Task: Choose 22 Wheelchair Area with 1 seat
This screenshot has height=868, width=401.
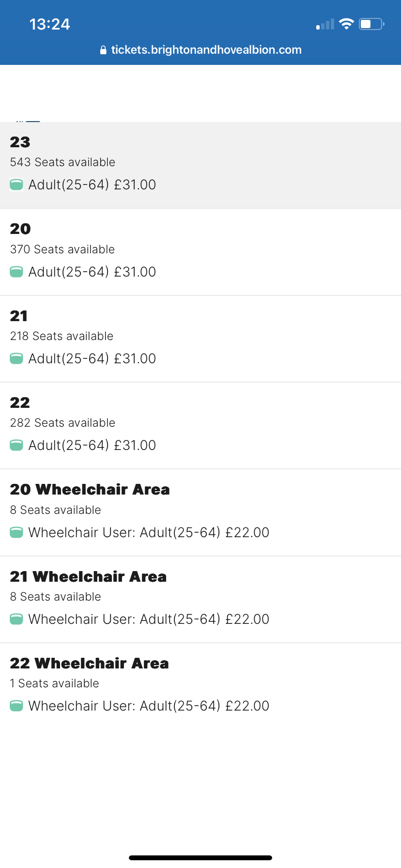Action: (x=200, y=686)
